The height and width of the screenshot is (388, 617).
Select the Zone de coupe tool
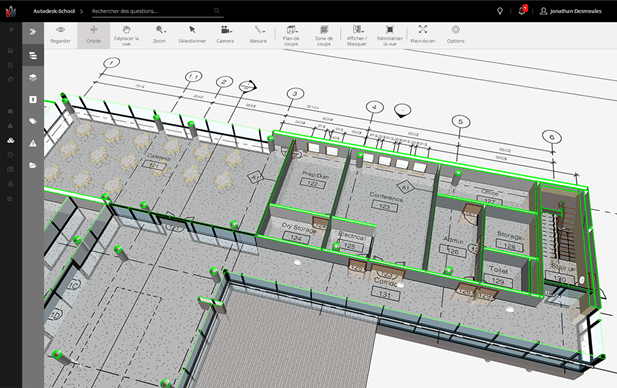[324, 35]
